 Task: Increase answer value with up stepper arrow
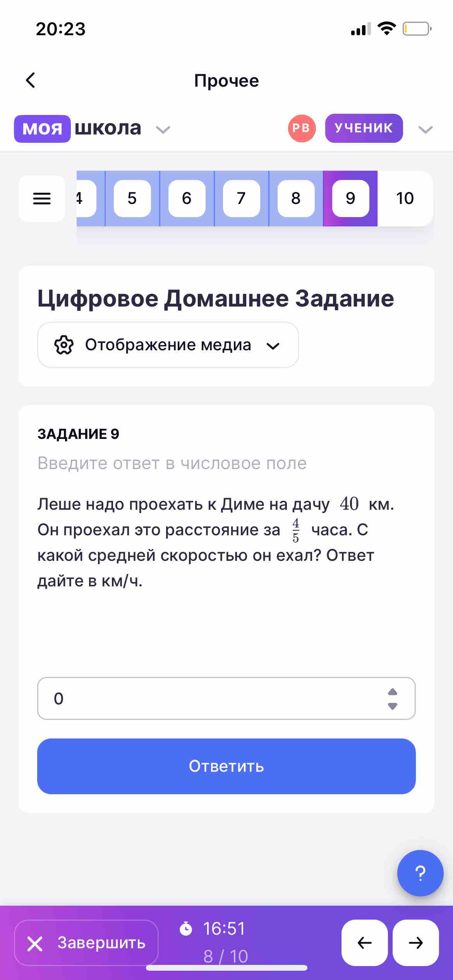point(393,691)
